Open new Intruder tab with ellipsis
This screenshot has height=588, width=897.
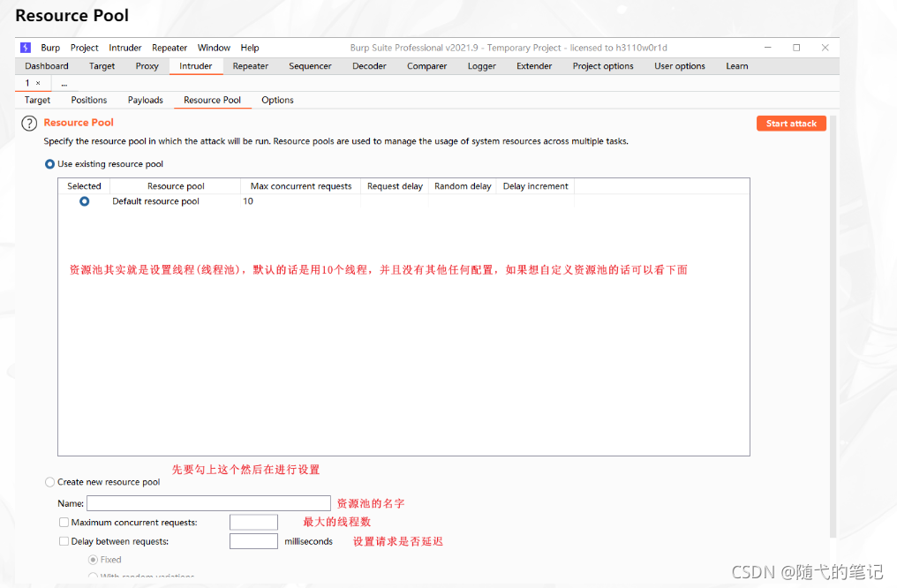click(x=64, y=84)
